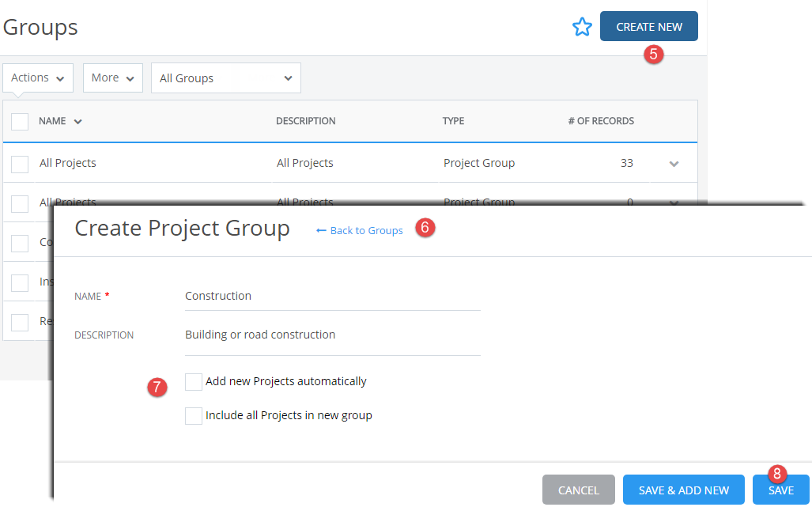This screenshot has height=507, width=812.
Task: Click the TYPE column header
Action: tap(453, 121)
